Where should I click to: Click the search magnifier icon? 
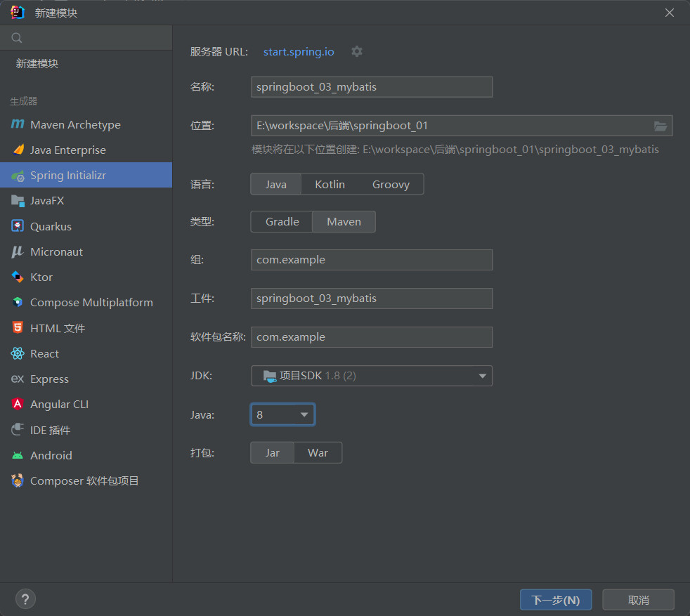17,38
